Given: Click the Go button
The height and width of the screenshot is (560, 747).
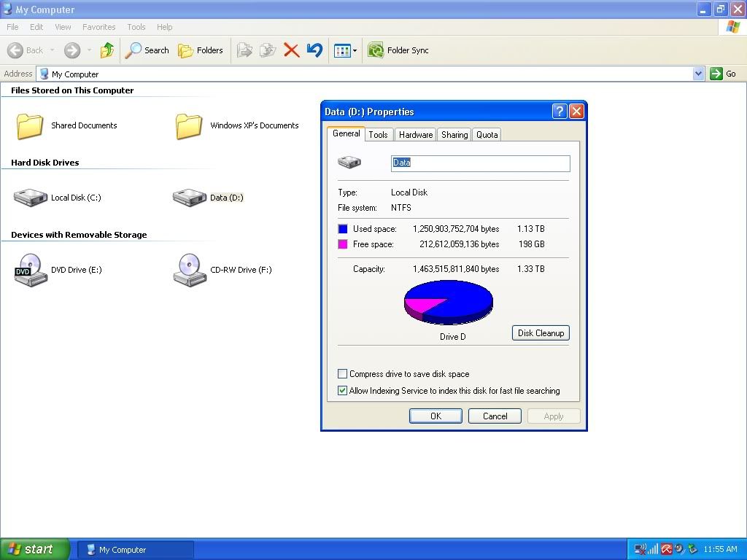Looking at the screenshot, I should (723, 74).
